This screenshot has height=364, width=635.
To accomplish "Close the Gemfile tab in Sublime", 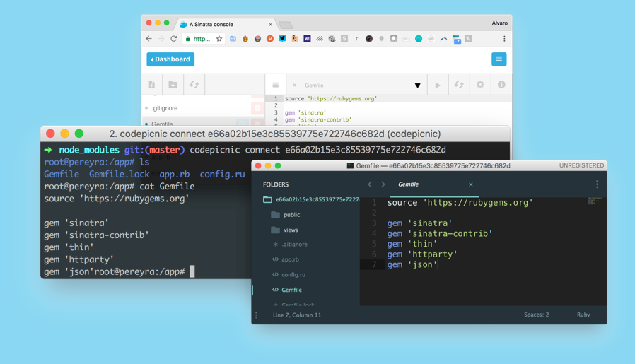I will pyautogui.click(x=470, y=184).
